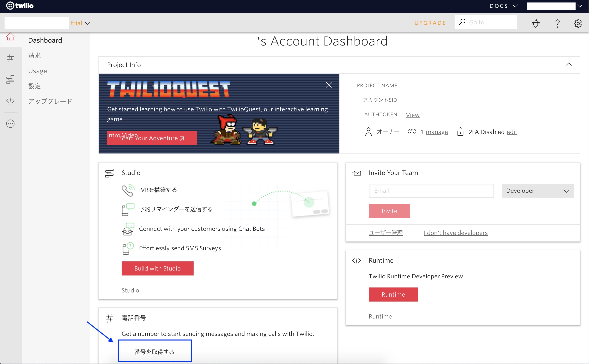Show more products via sidebar ellipsis icon
Image resolution: width=589 pixels, height=364 pixels.
[x=10, y=124]
